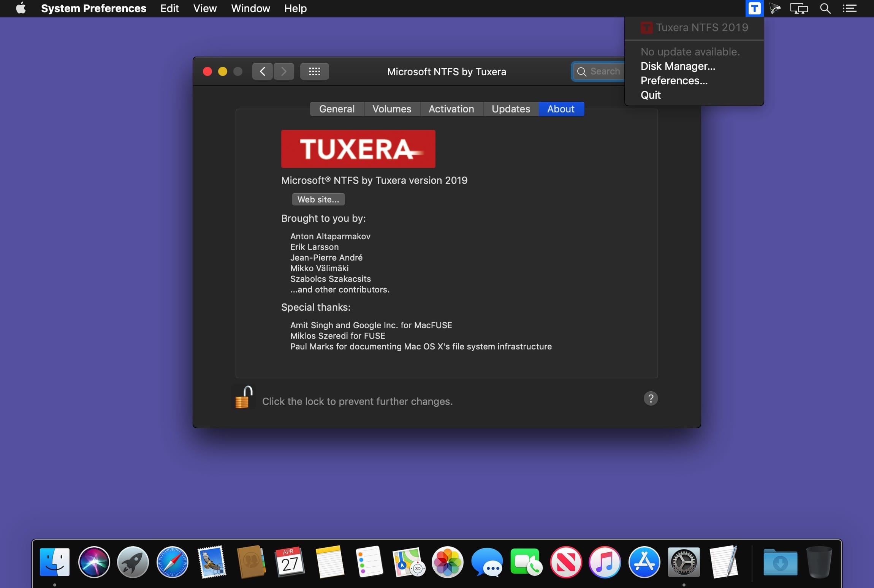Select the General tab in NTFS panel
The width and height of the screenshot is (874, 588).
click(x=337, y=109)
